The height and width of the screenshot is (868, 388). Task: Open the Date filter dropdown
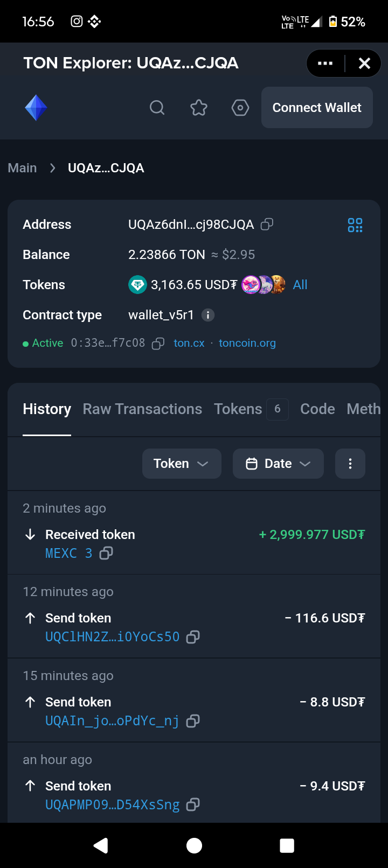pos(278,464)
